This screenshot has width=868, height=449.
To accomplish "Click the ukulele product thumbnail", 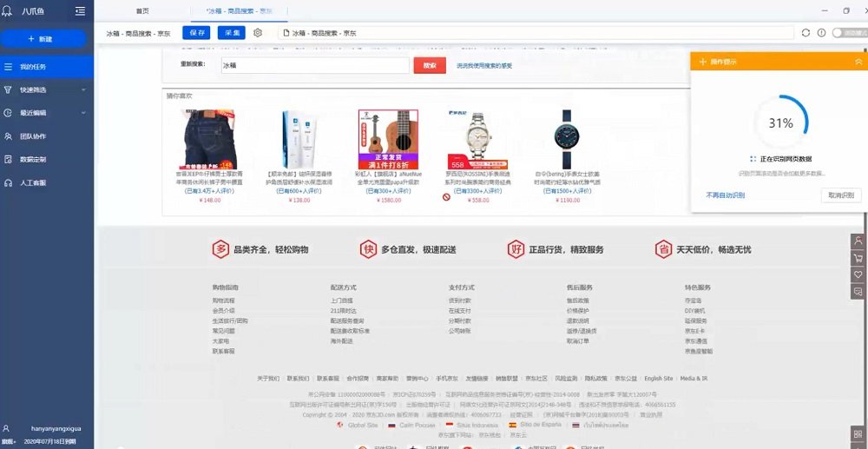I will click(x=388, y=138).
